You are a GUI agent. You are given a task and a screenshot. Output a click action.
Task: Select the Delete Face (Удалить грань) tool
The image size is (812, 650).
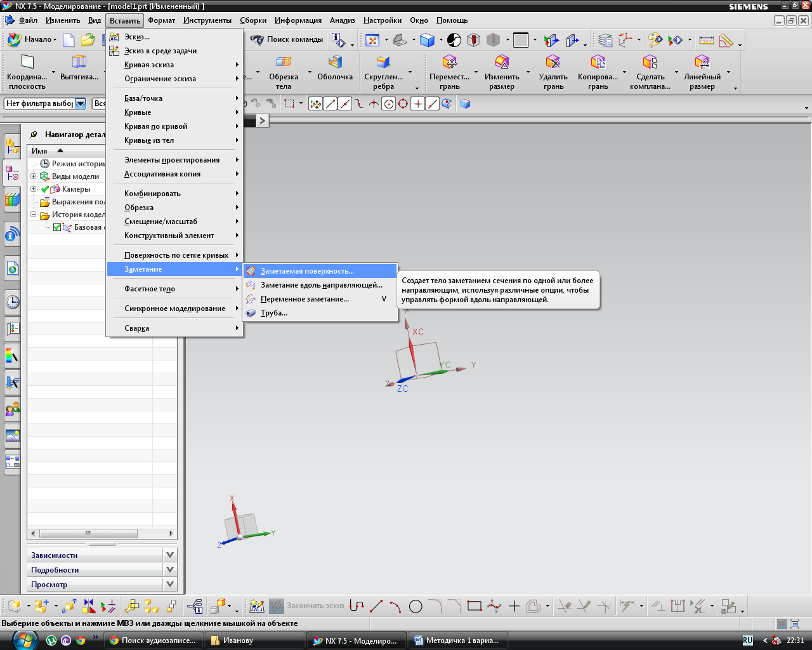(x=553, y=72)
